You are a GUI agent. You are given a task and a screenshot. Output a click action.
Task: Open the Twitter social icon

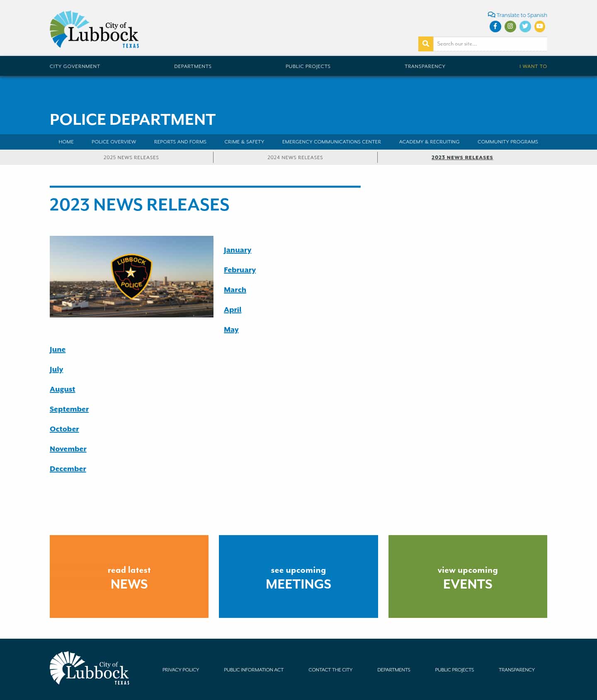point(525,27)
